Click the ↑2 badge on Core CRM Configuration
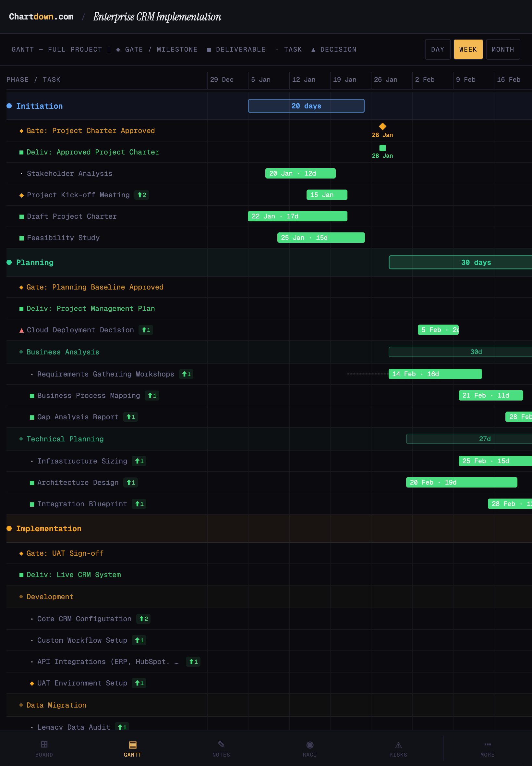Screen dimensions: 532x766 point(143,619)
